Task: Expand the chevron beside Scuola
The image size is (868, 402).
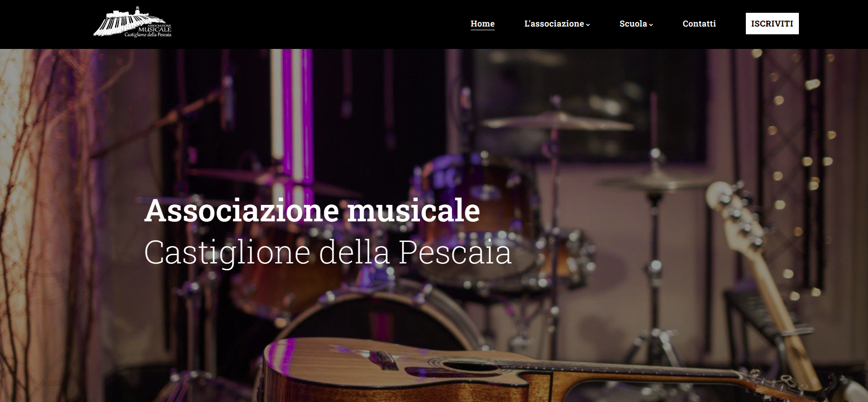Action: tap(651, 25)
